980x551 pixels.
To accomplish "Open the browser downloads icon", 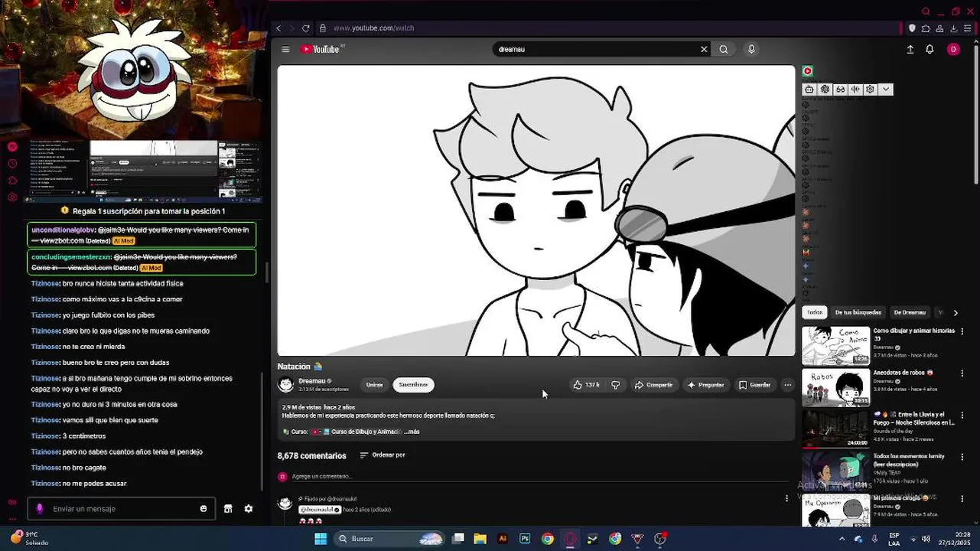I will pyautogui.click(x=953, y=28).
